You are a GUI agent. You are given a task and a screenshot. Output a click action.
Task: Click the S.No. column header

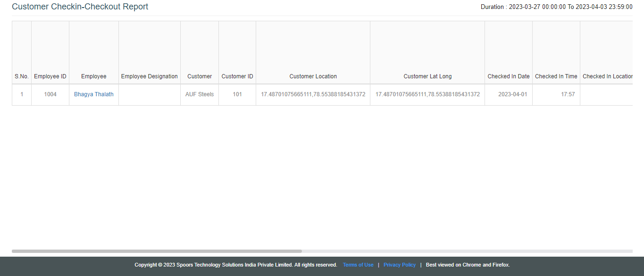tap(22, 76)
